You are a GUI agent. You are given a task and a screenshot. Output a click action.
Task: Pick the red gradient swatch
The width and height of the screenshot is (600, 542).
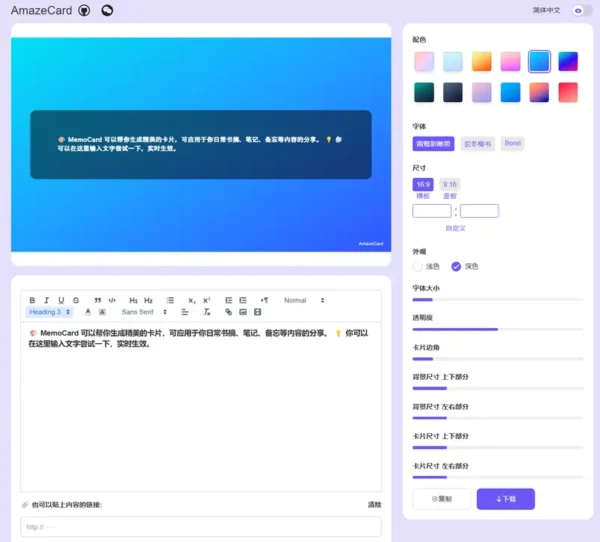pos(568,92)
